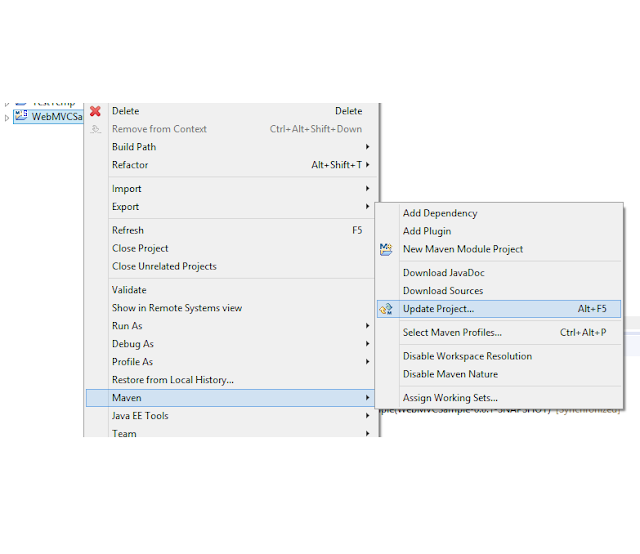Click the WebMVCSa project icon in the tree
Viewport: 640px width, 554px height.
coord(21,116)
